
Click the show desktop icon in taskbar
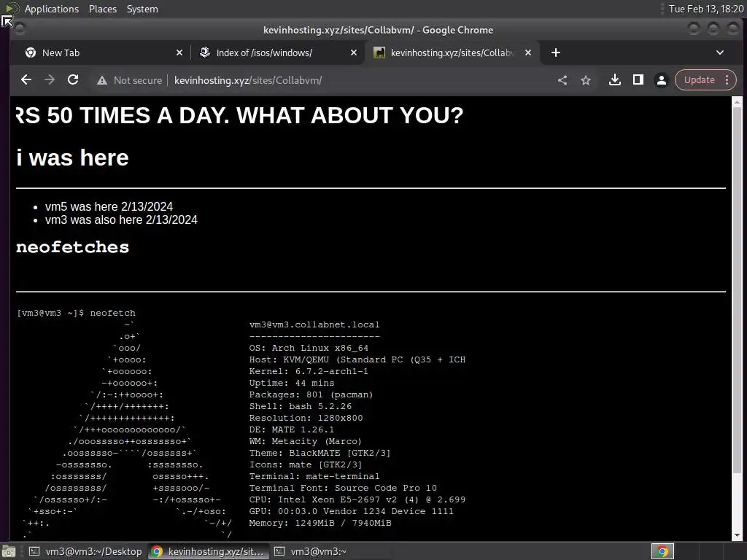[x=9, y=551]
